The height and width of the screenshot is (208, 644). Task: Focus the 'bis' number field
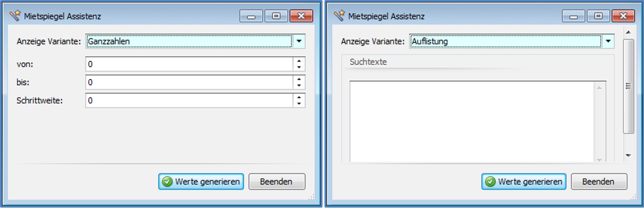(x=189, y=82)
